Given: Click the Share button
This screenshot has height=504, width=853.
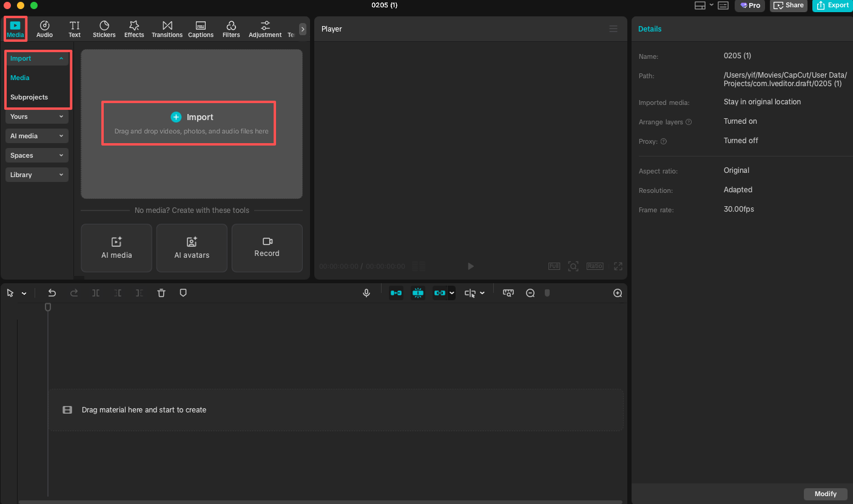Looking at the screenshot, I should point(789,5).
